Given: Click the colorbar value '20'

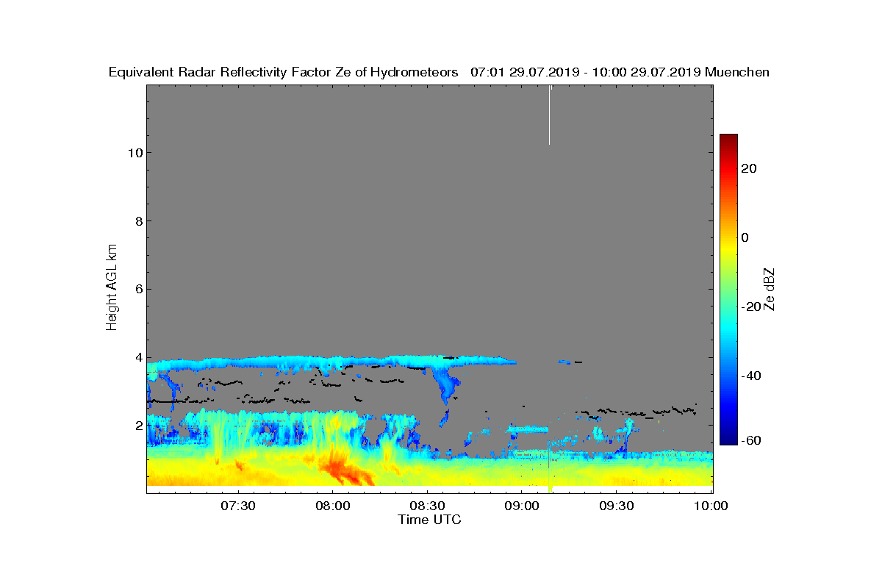Looking at the screenshot, I should [750, 168].
